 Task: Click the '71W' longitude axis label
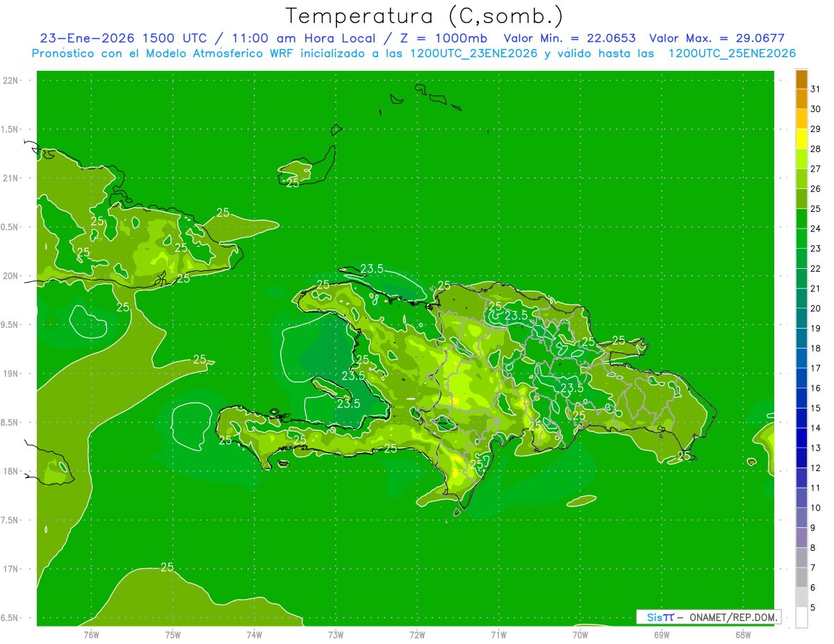click(x=498, y=634)
